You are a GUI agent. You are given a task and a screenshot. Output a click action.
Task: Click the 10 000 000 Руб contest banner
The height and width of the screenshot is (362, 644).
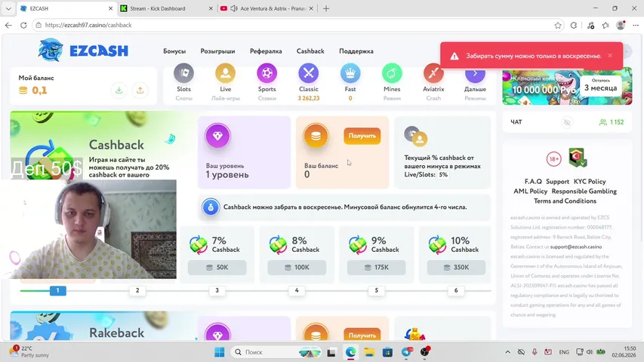tap(567, 87)
